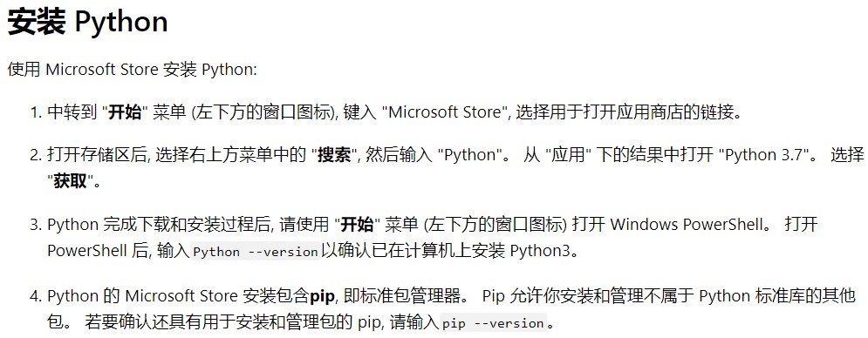Viewport: 868px width, 338px height.
Task: Click bold "开始" in step 3
Action: click(x=357, y=225)
